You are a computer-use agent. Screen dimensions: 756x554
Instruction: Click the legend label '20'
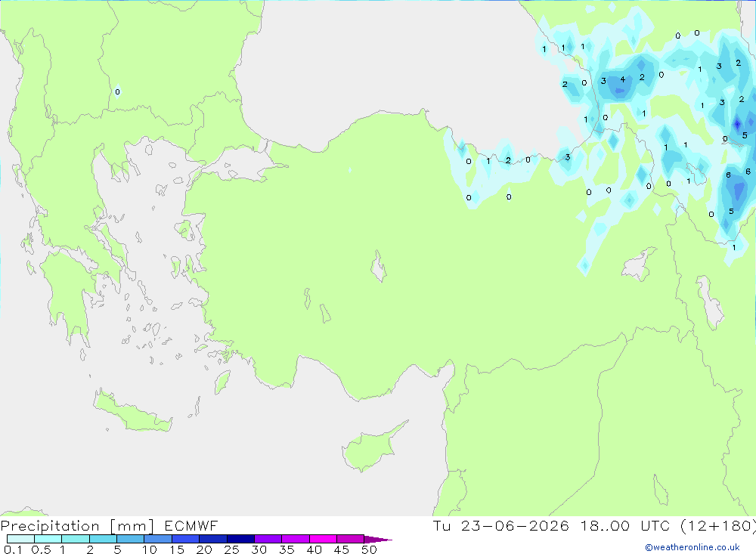tap(204, 549)
